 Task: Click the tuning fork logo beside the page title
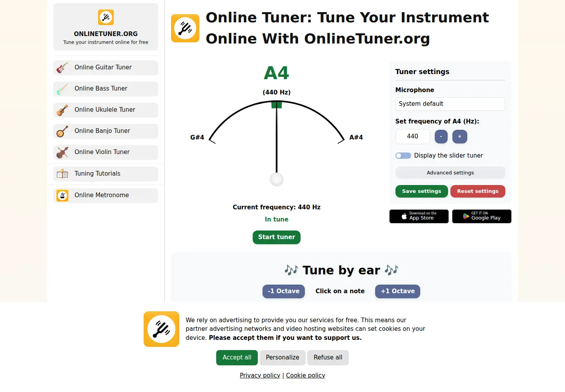tap(185, 28)
